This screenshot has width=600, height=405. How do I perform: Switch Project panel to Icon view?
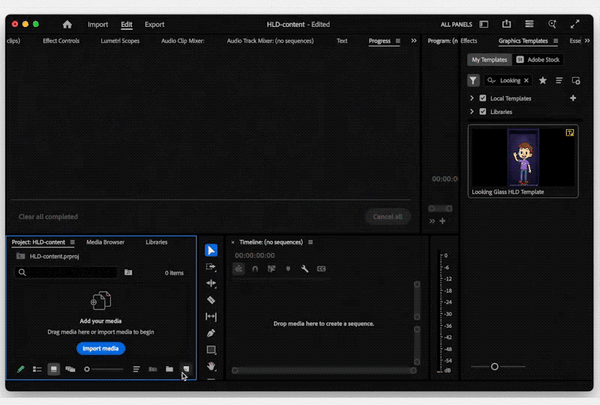[x=54, y=369]
